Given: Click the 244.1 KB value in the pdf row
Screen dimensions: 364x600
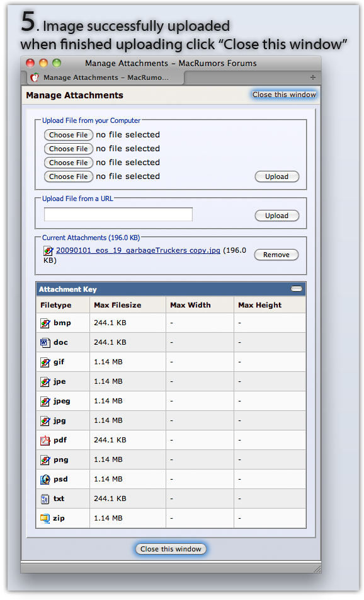Looking at the screenshot, I should [x=110, y=440].
